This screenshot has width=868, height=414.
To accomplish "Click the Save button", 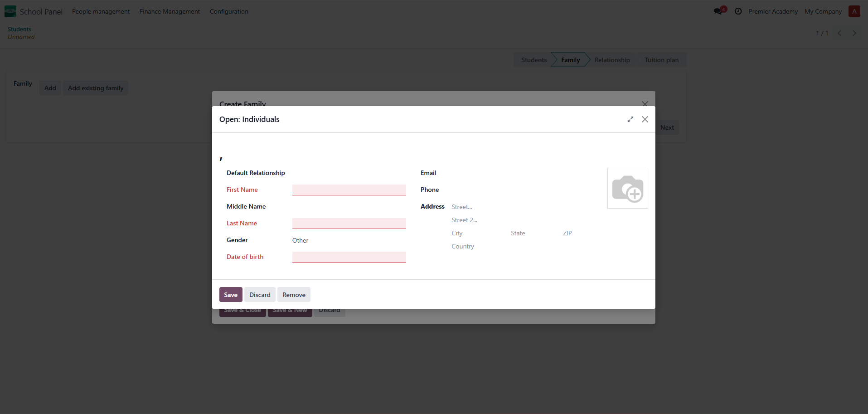I will [x=230, y=295].
